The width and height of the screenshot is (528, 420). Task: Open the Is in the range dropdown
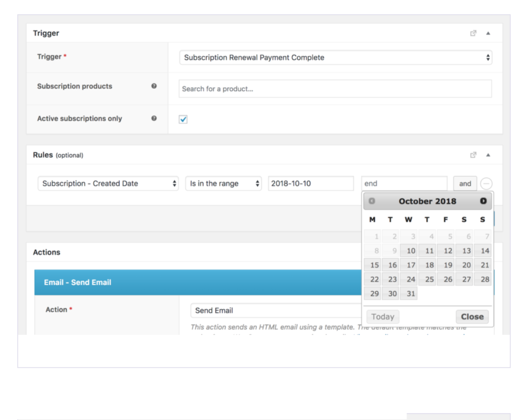click(x=223, y=183)
